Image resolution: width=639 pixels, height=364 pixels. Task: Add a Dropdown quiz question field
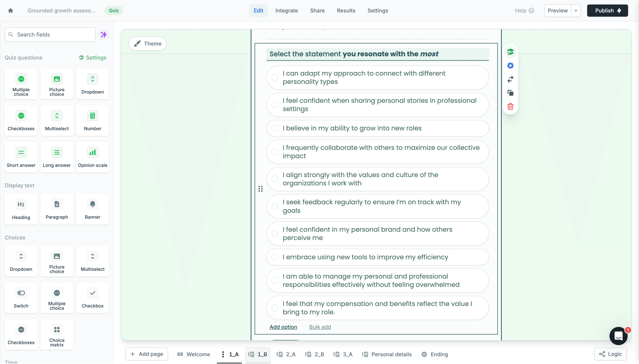pyautogui.click(x=92, y=84)
